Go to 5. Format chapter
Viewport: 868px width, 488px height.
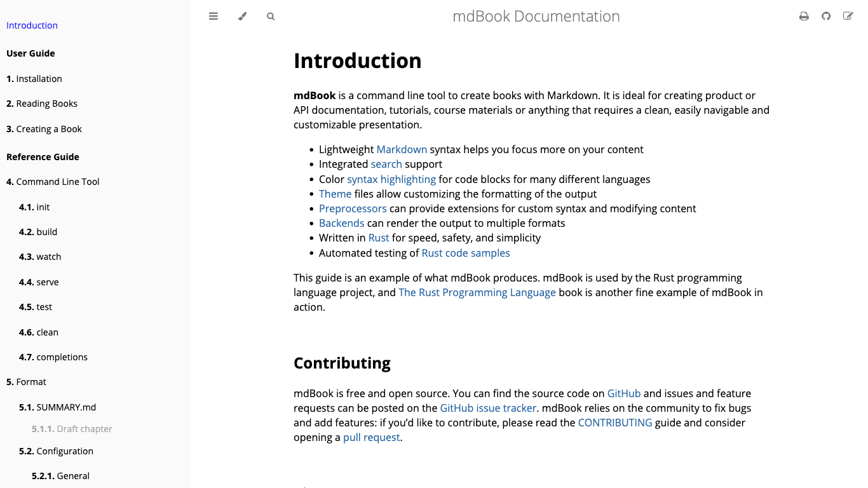(26, 382)
